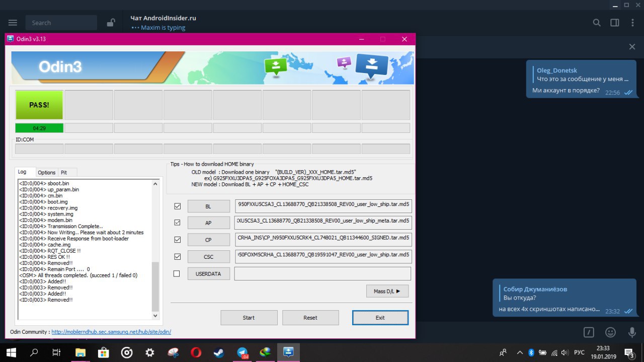Click the Reset button in Odin
The image size is (644, 362).
coord(310,318)
